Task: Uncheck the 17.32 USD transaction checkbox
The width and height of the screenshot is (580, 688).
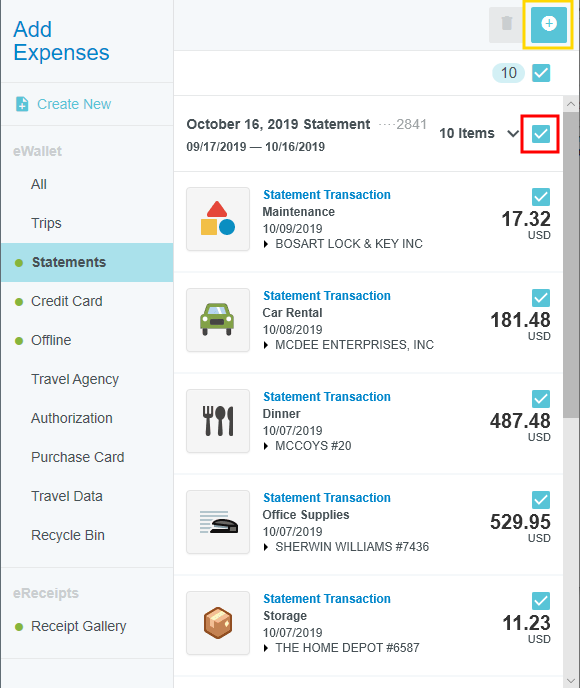Action: coord(541,197)
